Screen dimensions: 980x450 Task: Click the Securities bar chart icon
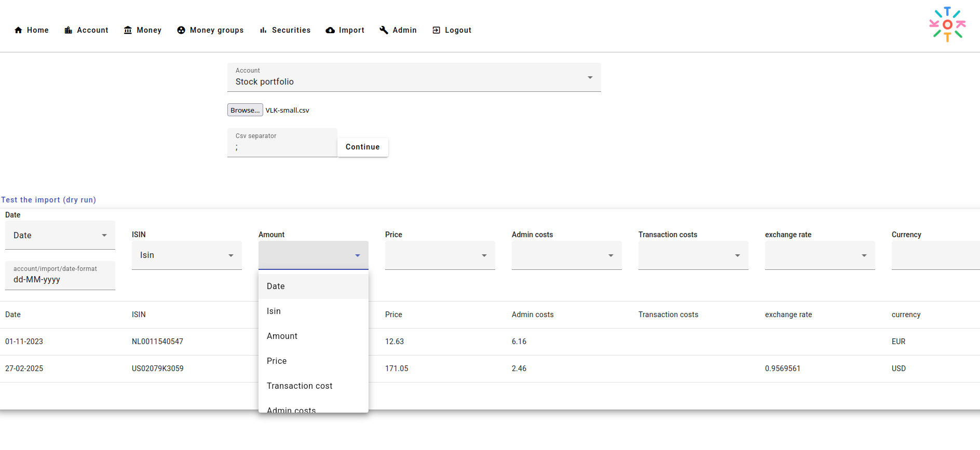click(x=263, y=30)
